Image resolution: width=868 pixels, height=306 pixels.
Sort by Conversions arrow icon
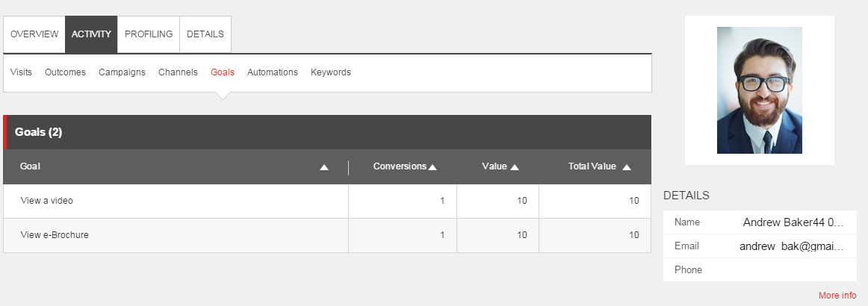(433, 167)
